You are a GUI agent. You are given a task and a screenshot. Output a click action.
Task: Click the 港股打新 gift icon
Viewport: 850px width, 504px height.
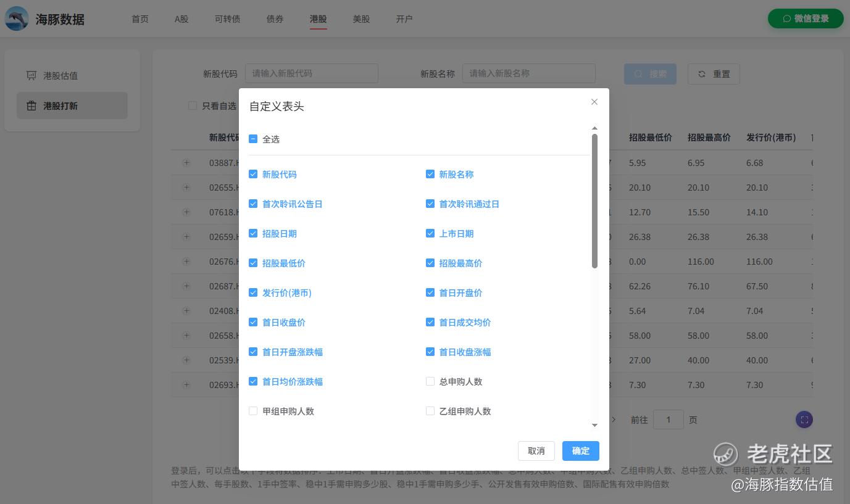pyautogui.click(x=31, y=106)
